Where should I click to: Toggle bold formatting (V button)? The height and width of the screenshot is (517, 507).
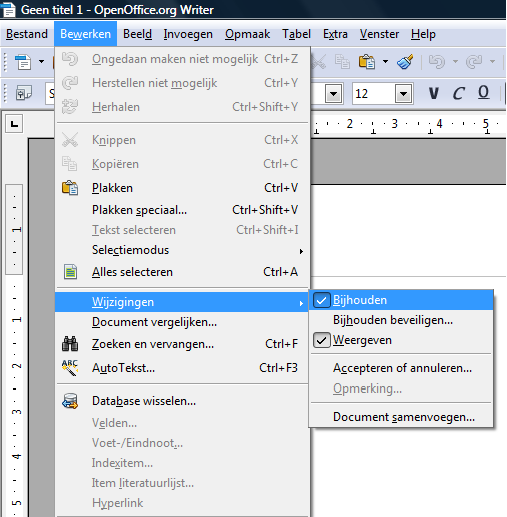click(433, 93)
